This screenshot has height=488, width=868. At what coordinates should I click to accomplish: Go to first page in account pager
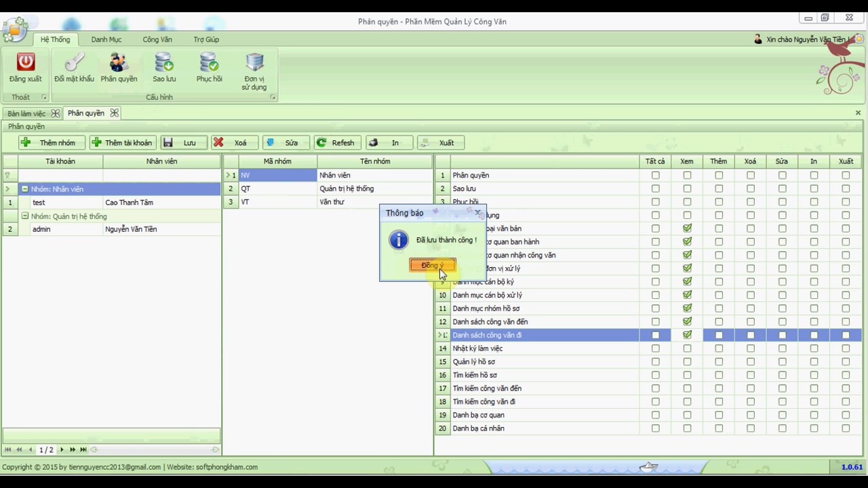coord(8,449)
